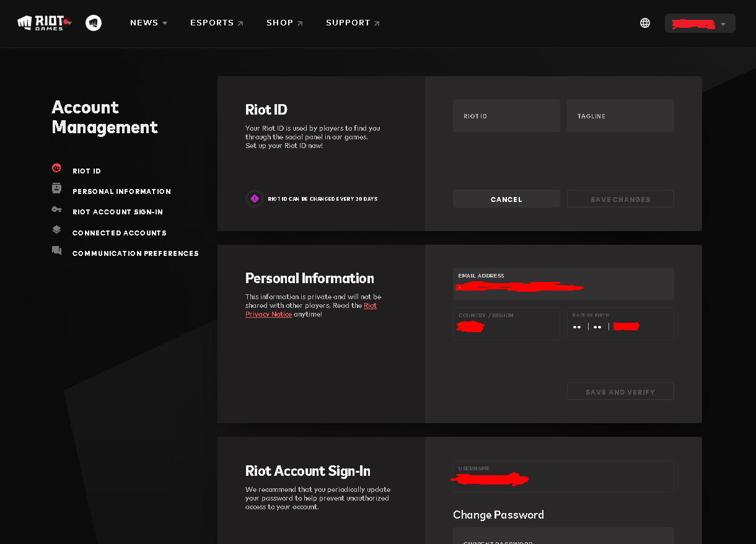Click the Save and Verify button
756x544 pixels.
click(620, 392)
